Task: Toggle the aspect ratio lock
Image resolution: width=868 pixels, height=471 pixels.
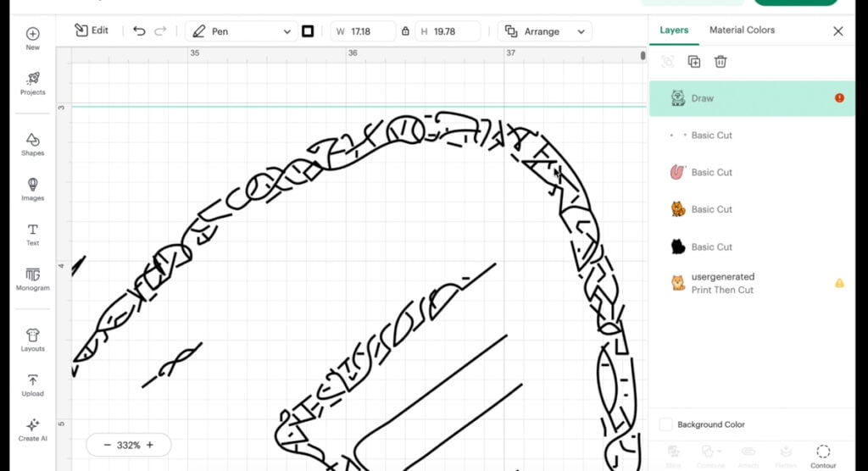Action: (405, 31)
